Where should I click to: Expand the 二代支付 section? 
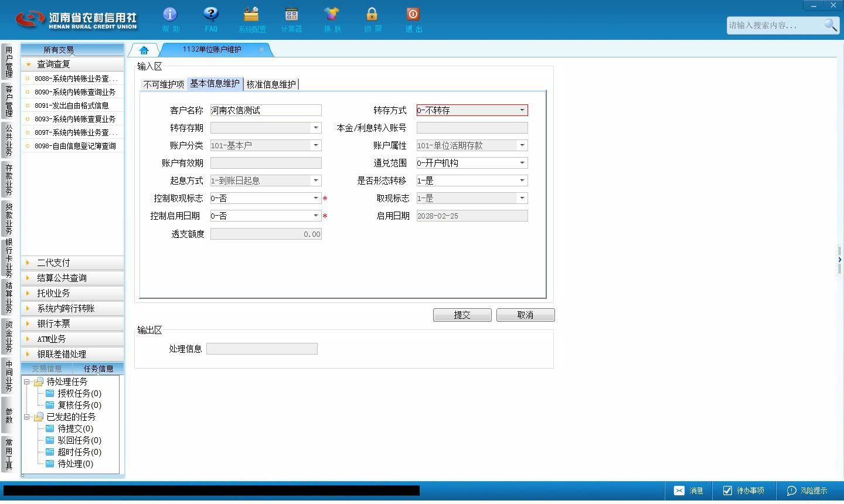(x=73, y=263)
